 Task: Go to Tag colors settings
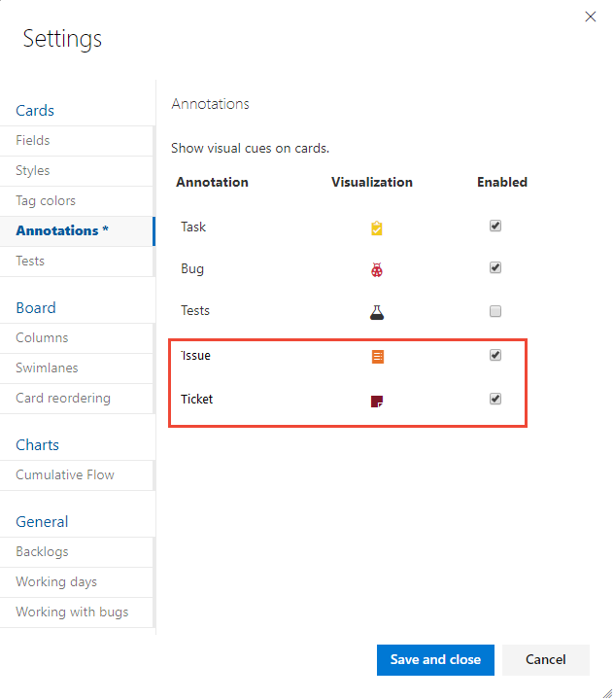pos(46,200)
